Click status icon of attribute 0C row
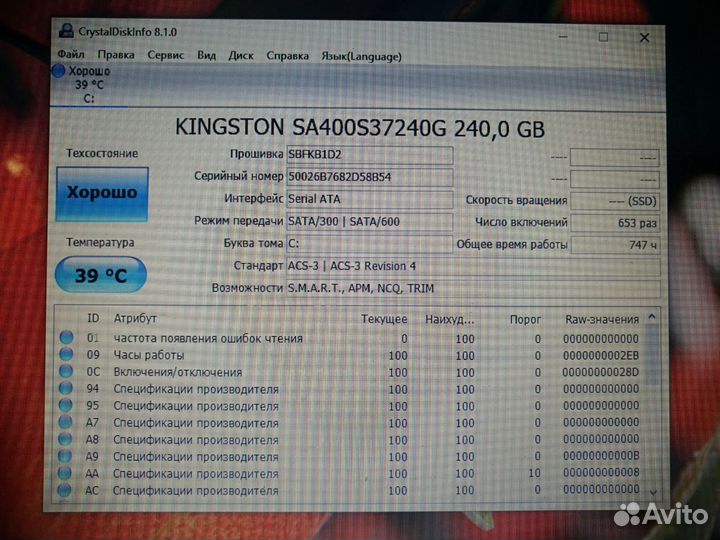This screenshot has height=540, width=720. 66,371
